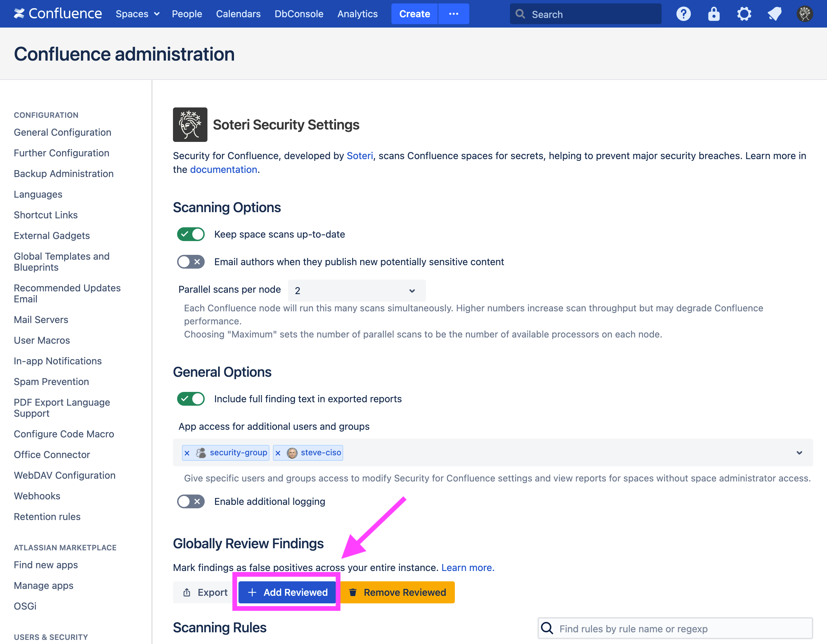Screen dimensions: 827x644
Task: Open the settings gear icon
Action: point(744,14)
